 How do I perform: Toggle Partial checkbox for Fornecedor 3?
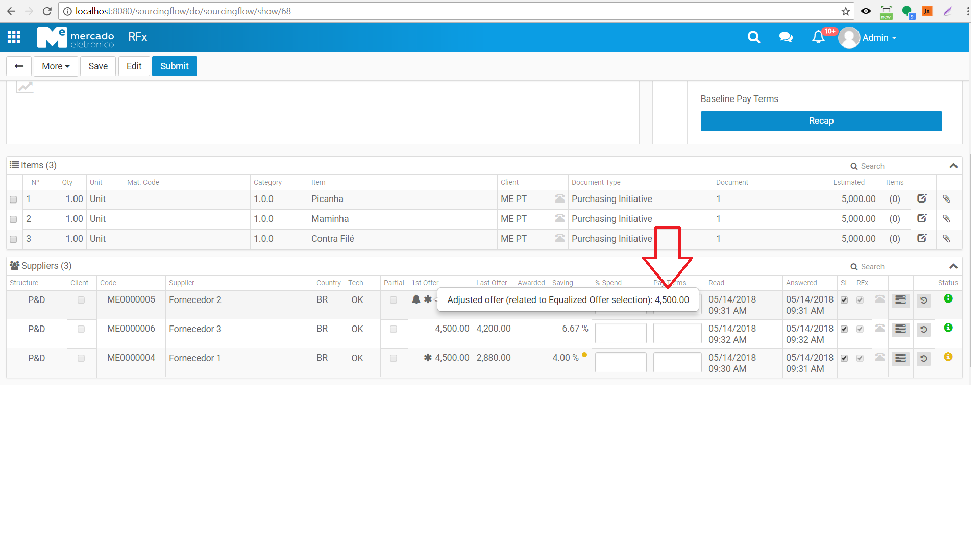[394, 329]
